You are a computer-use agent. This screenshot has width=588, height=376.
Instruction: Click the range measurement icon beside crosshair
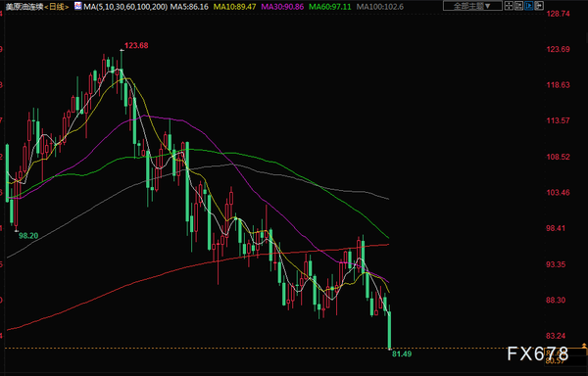(519, 6)
